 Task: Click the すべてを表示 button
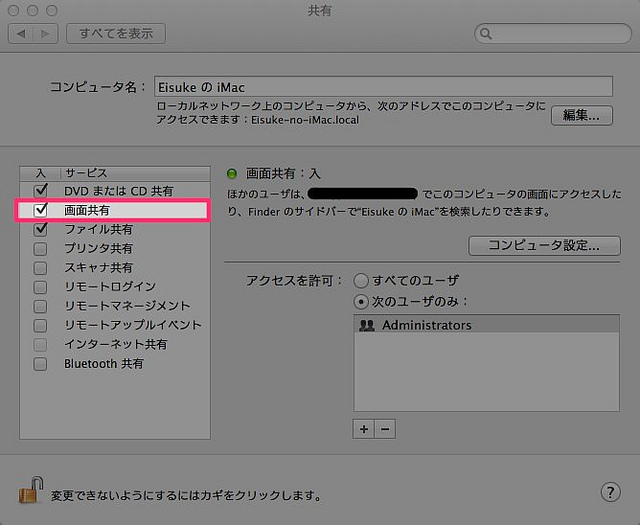pyautogui.click(x=116, y=33)
